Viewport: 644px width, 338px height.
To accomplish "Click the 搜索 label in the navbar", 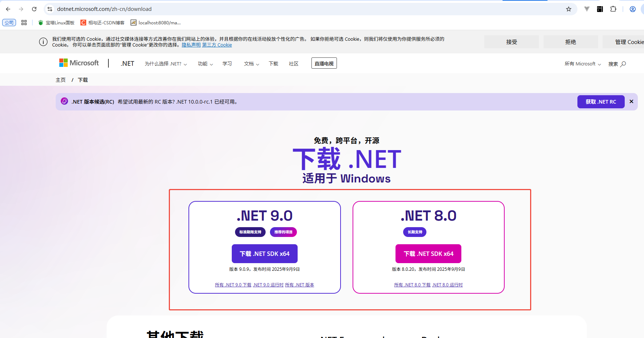I will (613, 64).
